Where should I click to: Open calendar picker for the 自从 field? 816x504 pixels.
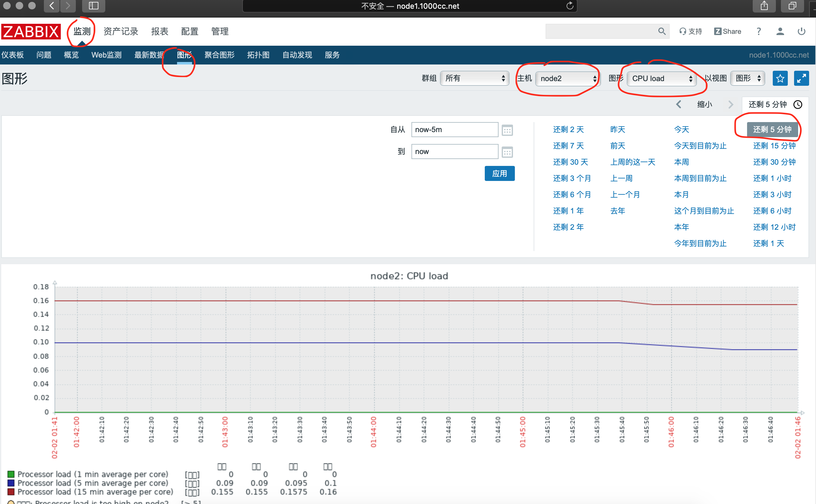pos(507,130)
